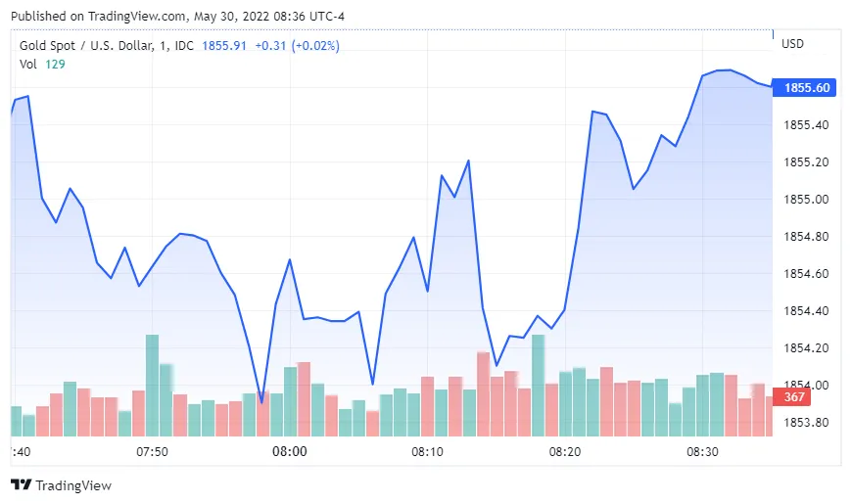Select the 08:10 time axis marker

pos(427,451)
